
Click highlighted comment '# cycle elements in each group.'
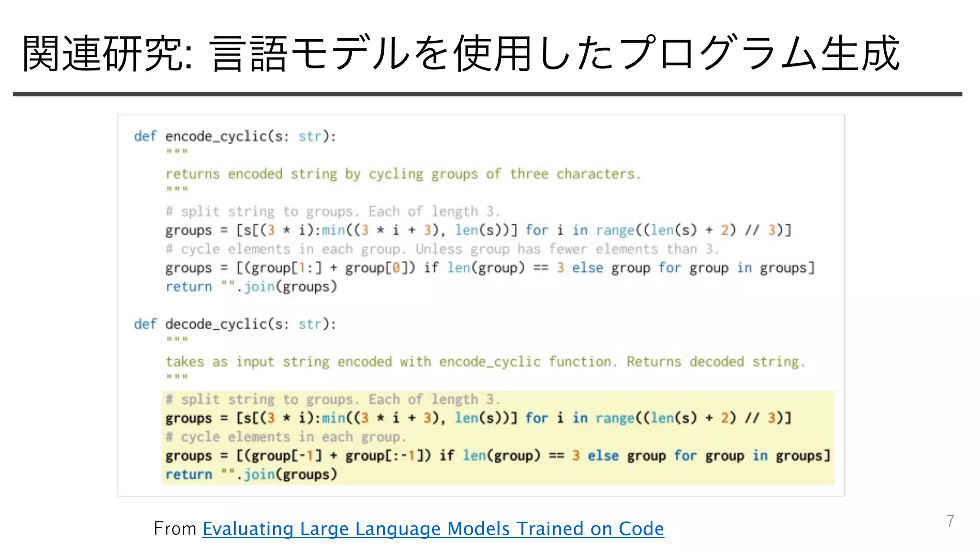[x=286, y=437]
